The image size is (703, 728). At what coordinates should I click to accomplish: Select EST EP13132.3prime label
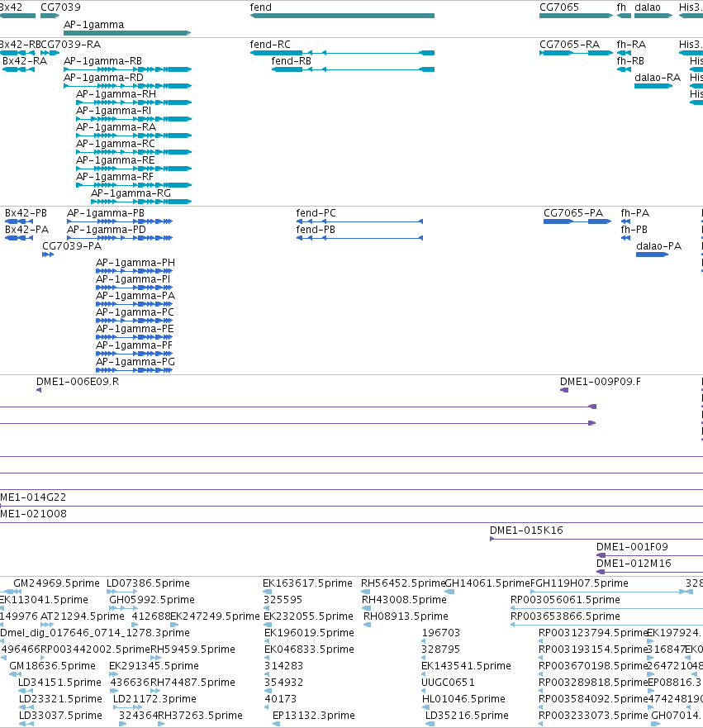pos(314,716)
